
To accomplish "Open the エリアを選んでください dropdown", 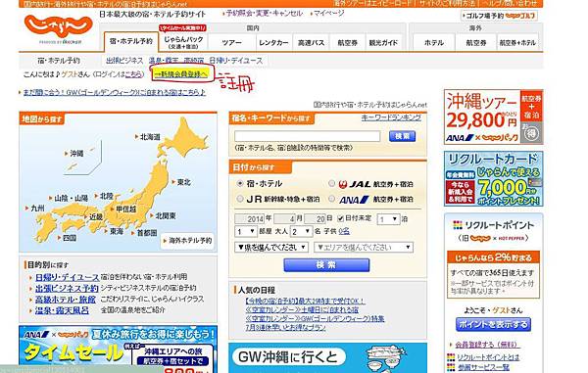I will [364, 247].
